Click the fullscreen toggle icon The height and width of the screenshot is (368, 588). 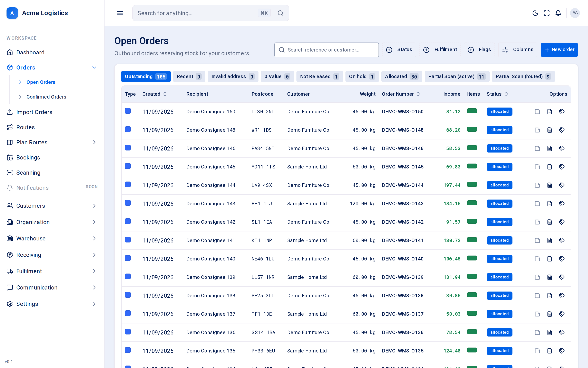tap(547, 13)
